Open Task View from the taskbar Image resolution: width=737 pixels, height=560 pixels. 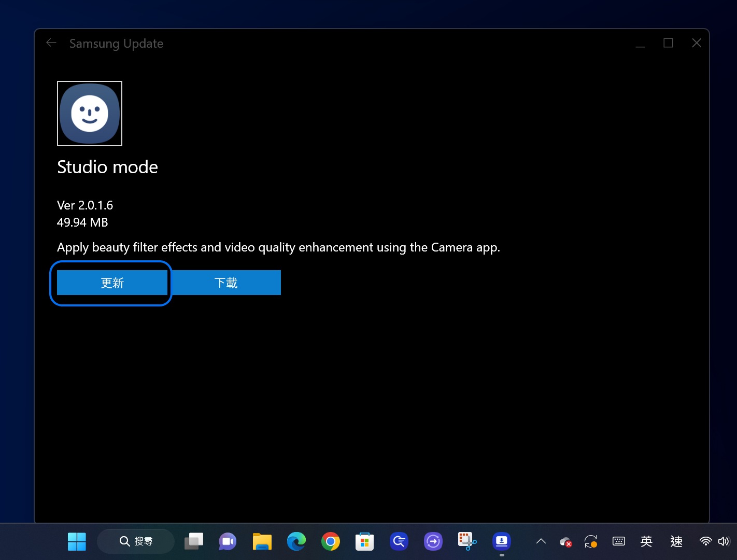coord(194,541)
